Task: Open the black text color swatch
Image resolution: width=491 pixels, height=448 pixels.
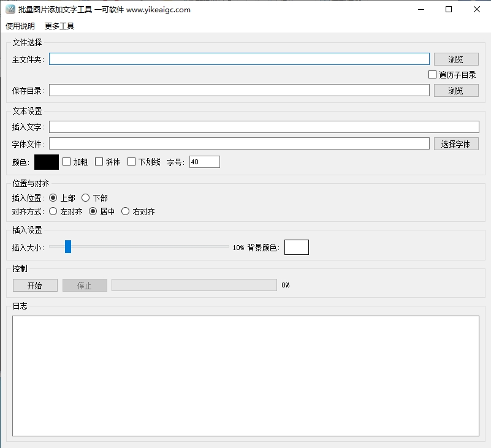Action: (x=47, y=162)
